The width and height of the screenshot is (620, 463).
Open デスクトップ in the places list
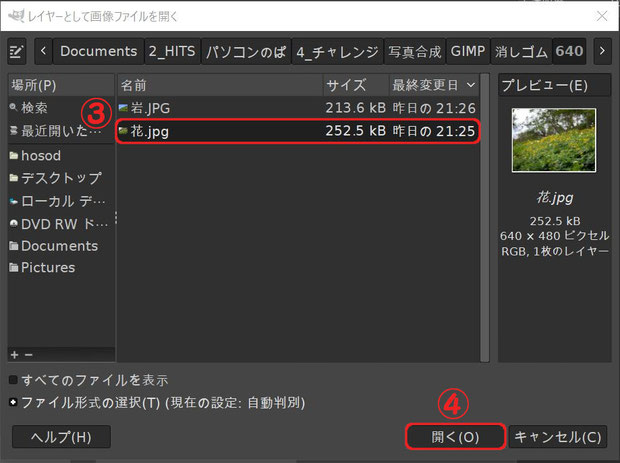[61, 178]
